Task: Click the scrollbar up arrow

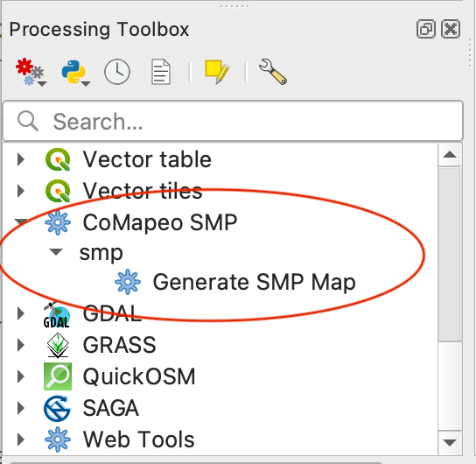Action: 450,155
